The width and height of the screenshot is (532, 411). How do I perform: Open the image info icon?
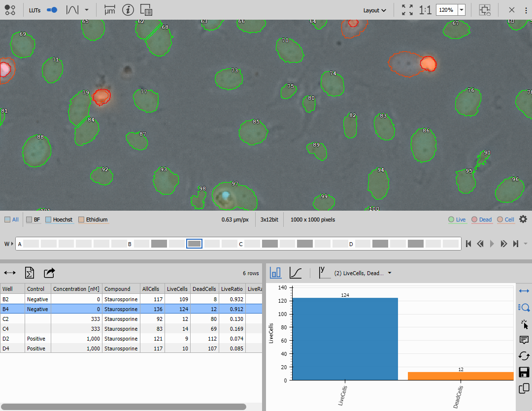[x=128, y=10]
